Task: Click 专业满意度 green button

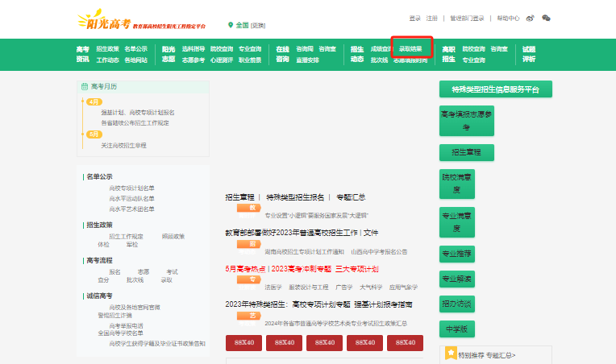Action: pyautogui.click(x=457, y=222)
